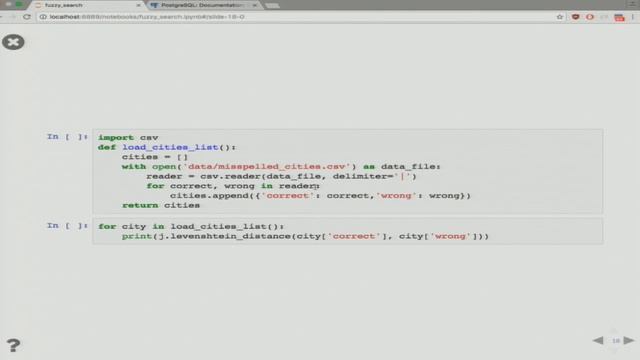Click the slide number between navigation arrows
The width and height of the screenshot is (640, 360).
(x=616, y=340)
